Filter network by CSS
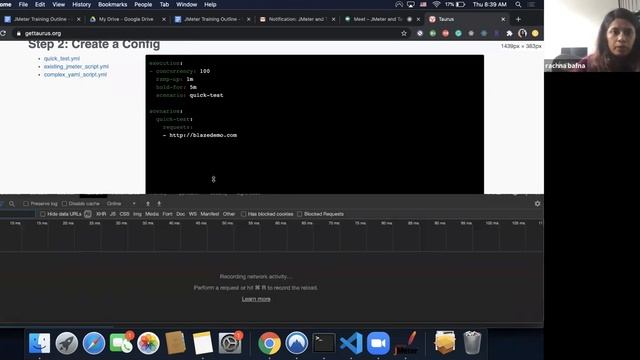640x360 pixels. [x=124, y=214]
